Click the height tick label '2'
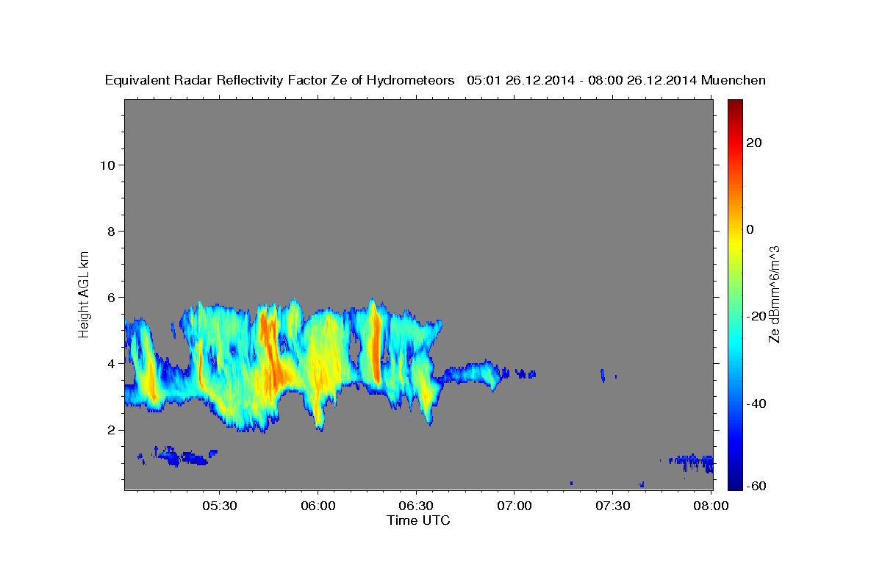882x588 pixels. click(x=110, y=429)
